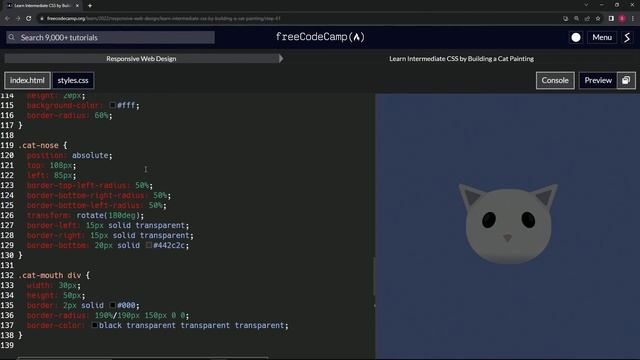
Task: Close the Learn Intermediate CSS browser tab
Action: [x=77, y=6]
